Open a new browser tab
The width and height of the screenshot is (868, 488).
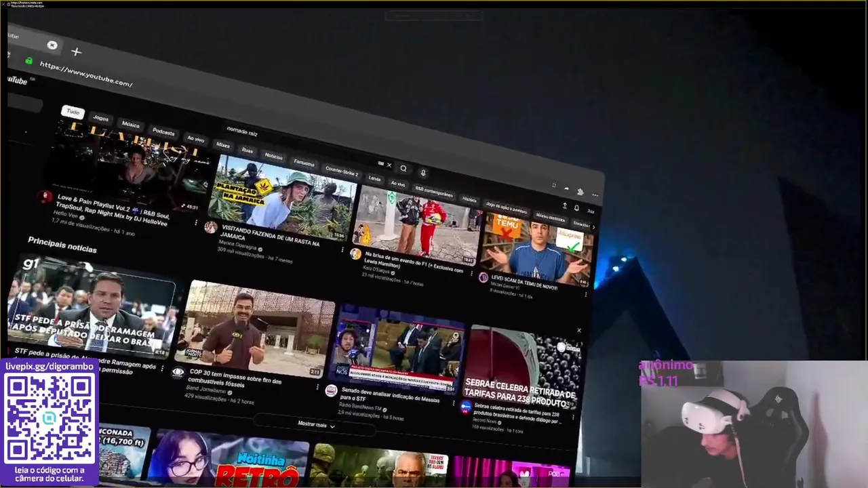pyautogui.click(x=76, y=52)
